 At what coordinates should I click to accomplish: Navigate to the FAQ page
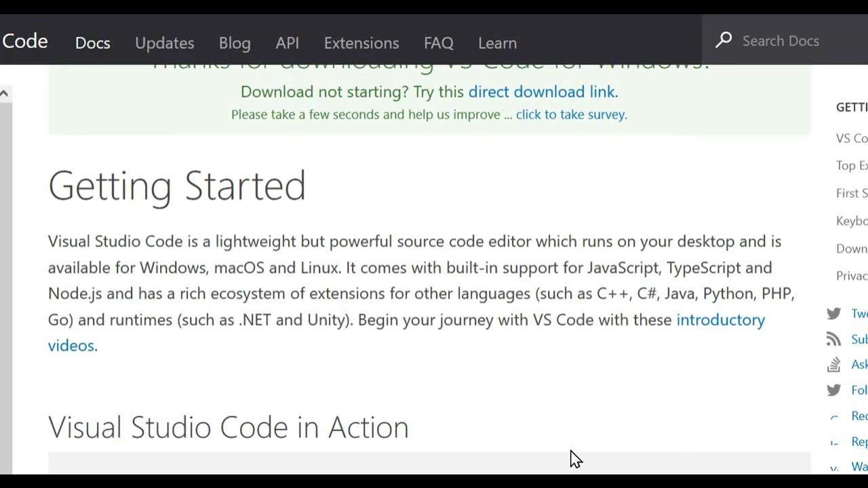click(x=439, y=43)
